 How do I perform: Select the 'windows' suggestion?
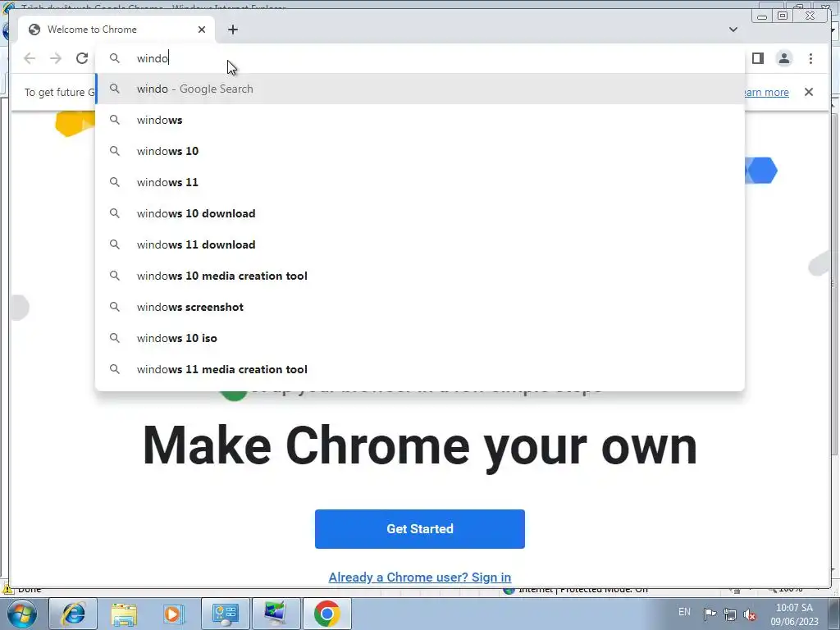click(420, 120)
